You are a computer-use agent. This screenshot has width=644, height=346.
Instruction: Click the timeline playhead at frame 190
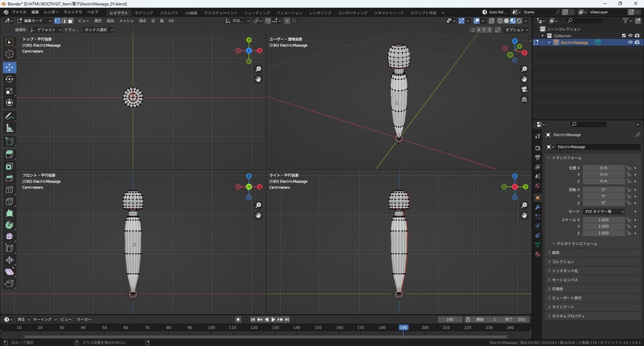pyautogui.click(x=403, y=327)
